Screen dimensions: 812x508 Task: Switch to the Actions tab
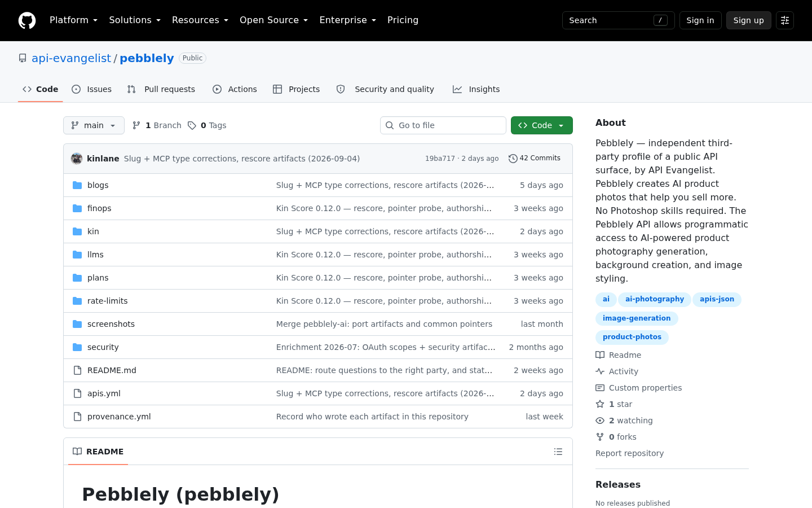tap(235, 89)
